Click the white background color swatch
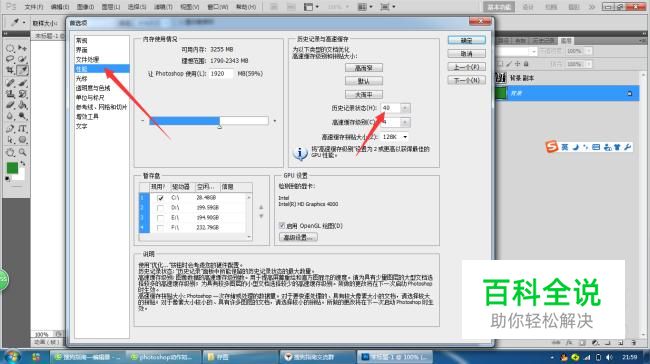Screen dimensions: 650x364 [x=21, y=176]
